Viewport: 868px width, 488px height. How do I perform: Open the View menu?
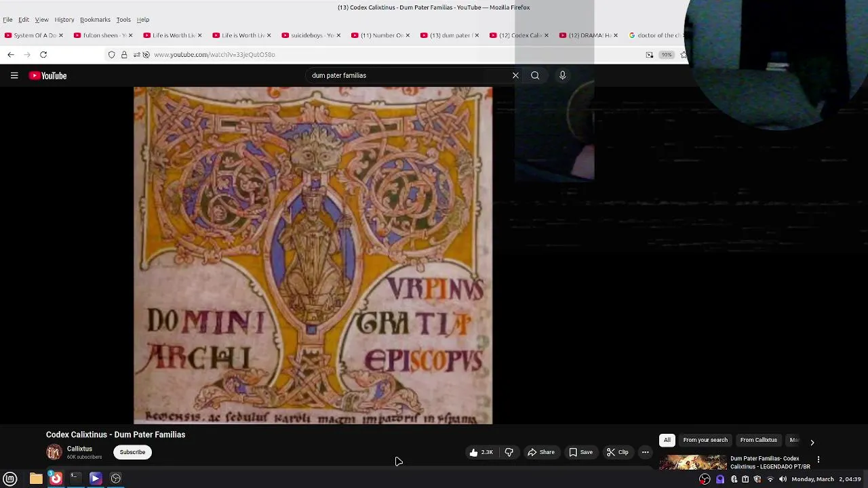pyautogui.click(x=41, y=20)
